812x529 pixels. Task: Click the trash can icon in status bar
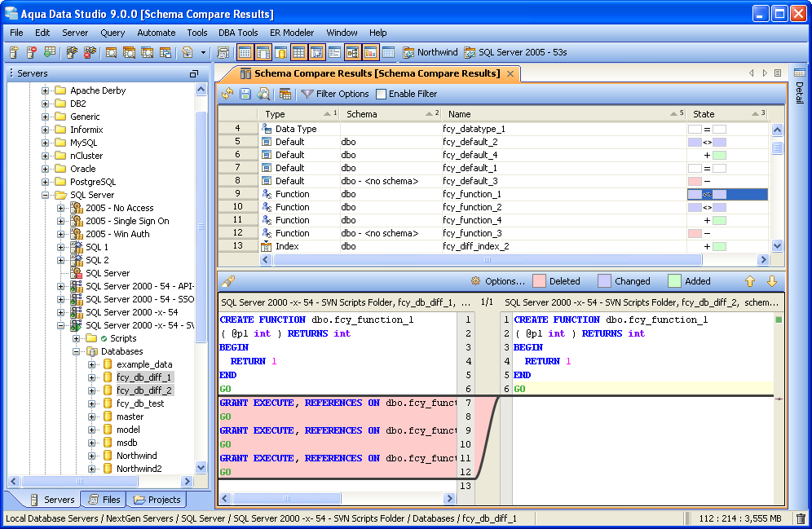[x=801, y=518]
